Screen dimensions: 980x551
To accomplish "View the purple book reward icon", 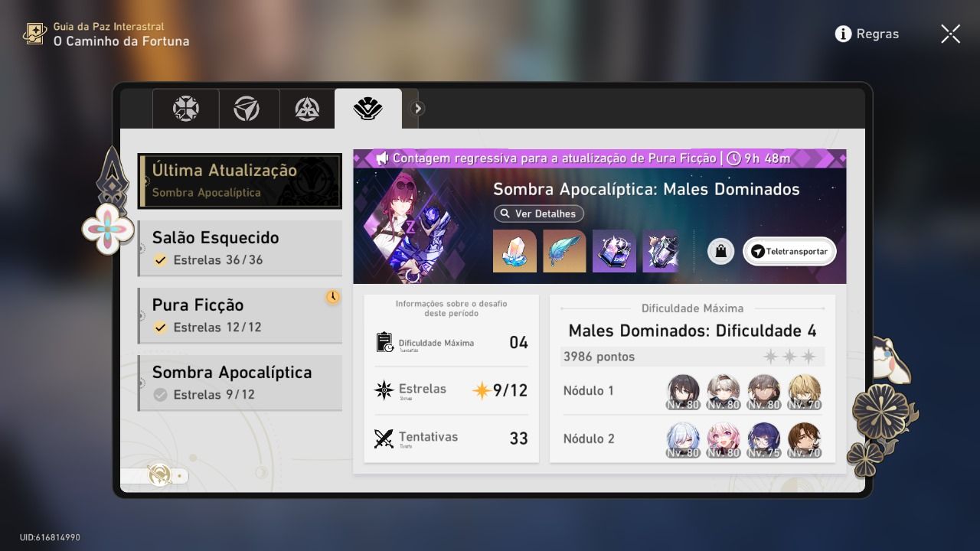I will (614, 250).
